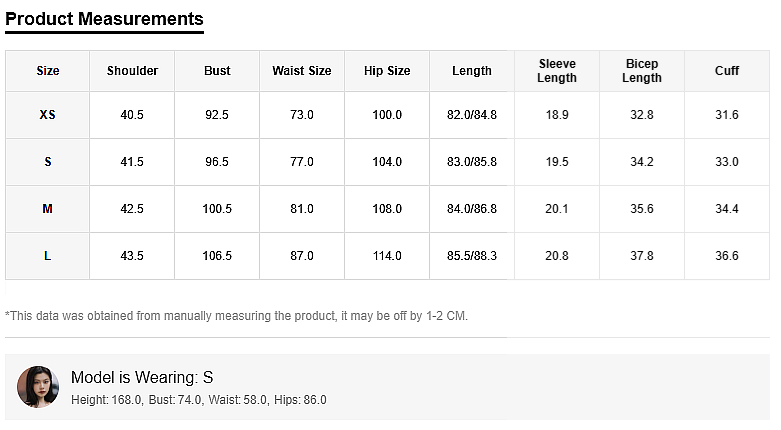Click the M waist size value 81.0
The height and width of the screenshot is (430, 781).
[x=302, y=209]
